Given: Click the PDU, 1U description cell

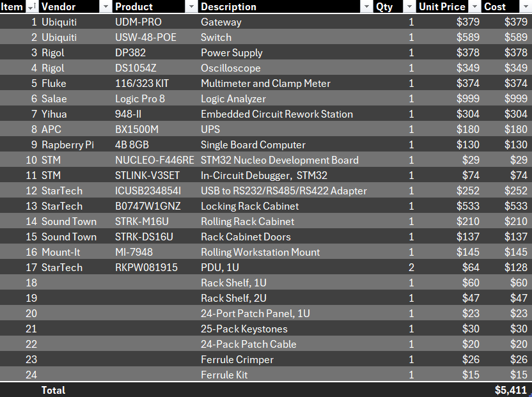Looking at the screenshot, I should [286, 268].
